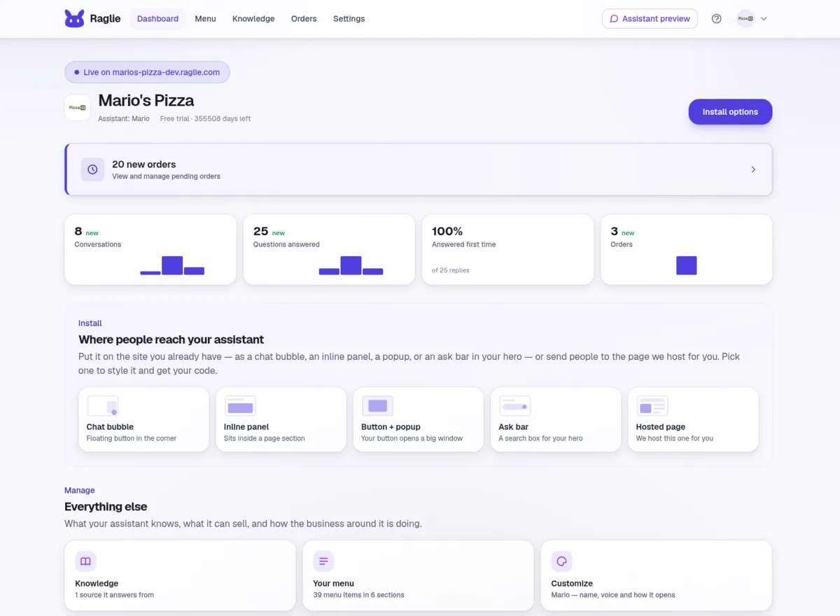This screenshot has width=840, height=616.
Task: Open the Questions answered stat card
Action: click(329, 249)
